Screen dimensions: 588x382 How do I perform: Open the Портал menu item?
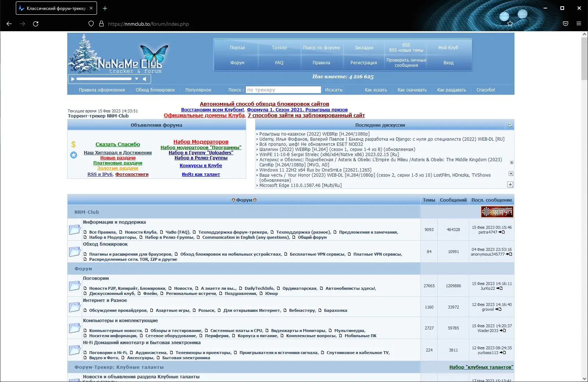(x=237, y=48)
